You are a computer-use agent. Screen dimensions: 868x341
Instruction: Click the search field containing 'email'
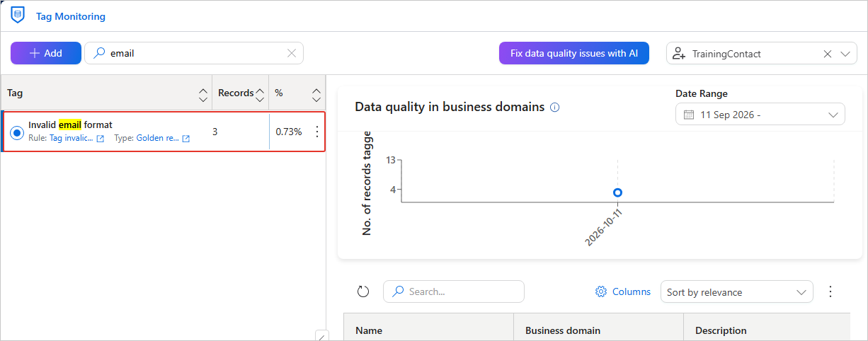pos(194,53)
